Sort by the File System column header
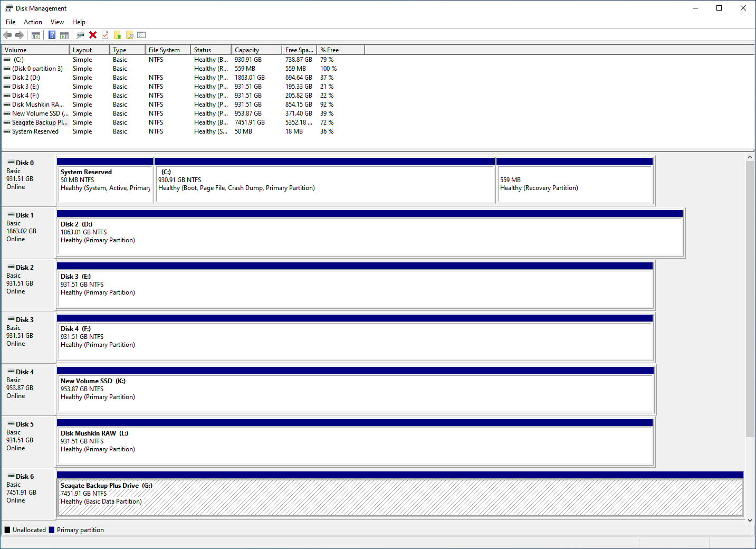 [168, 50]
